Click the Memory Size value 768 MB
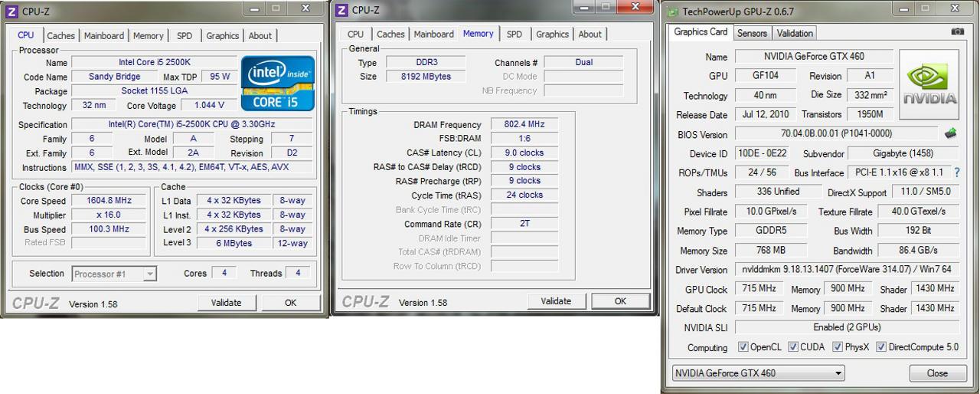 click(x=771, y=250)
